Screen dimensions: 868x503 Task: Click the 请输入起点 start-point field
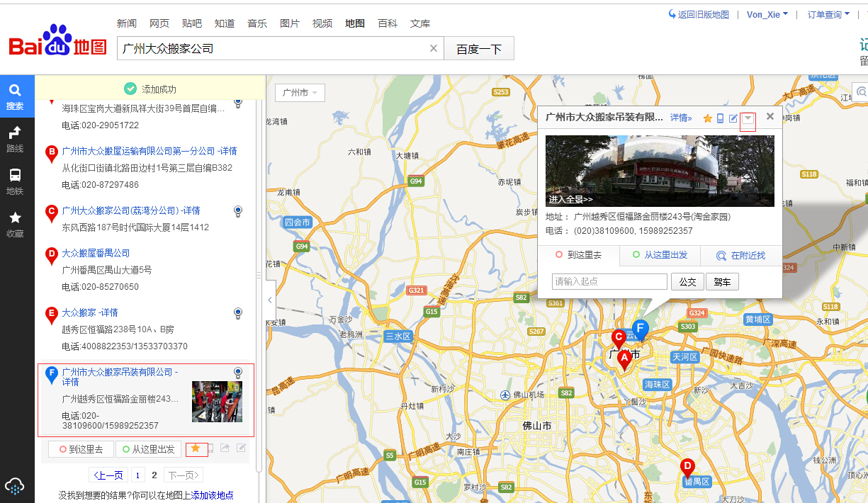pos(609,282)
